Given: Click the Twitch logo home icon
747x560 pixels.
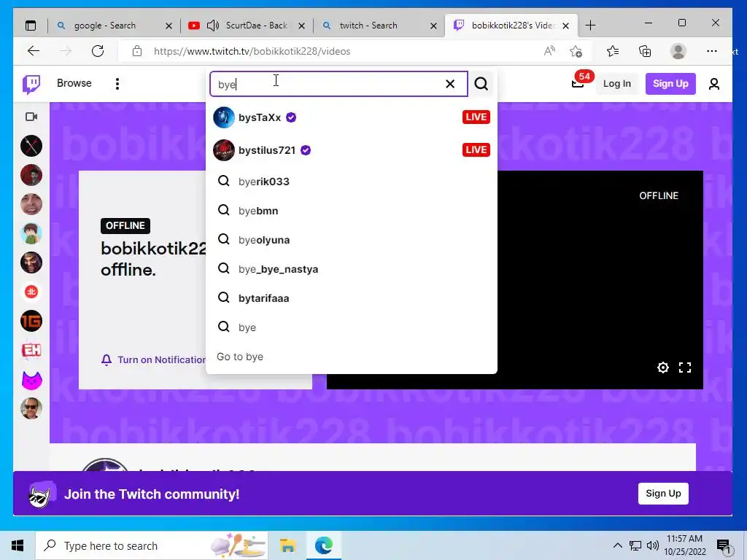Looking at the screenshot, I should pos(31,85).
